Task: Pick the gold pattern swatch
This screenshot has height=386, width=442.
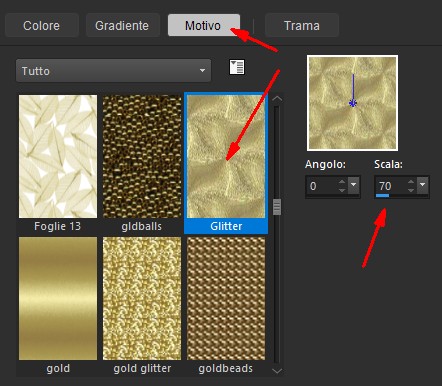Action: pos(58,298)
